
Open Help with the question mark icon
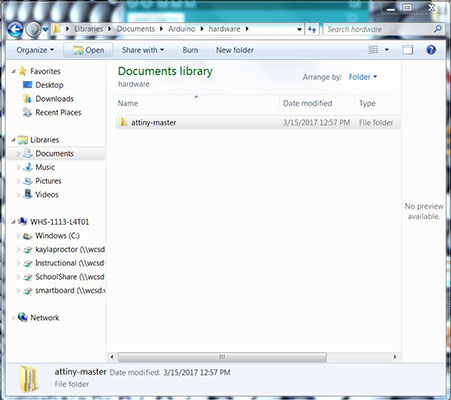431,50
